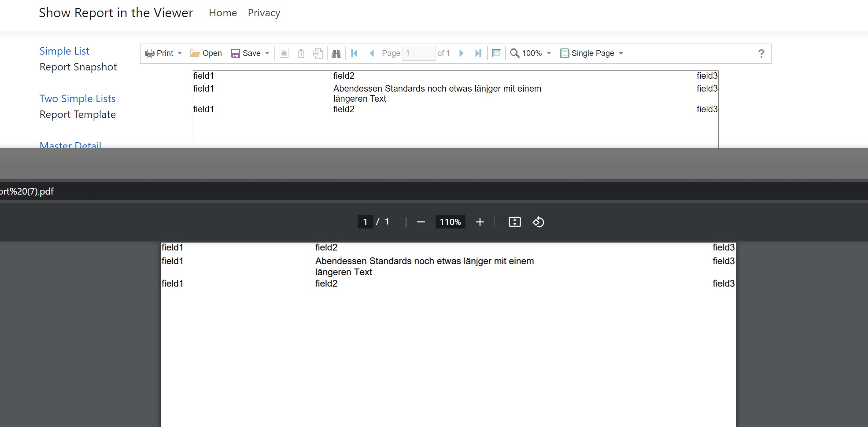Open the Master Detail link
The image size is (868, 427).
pos(70,144)
